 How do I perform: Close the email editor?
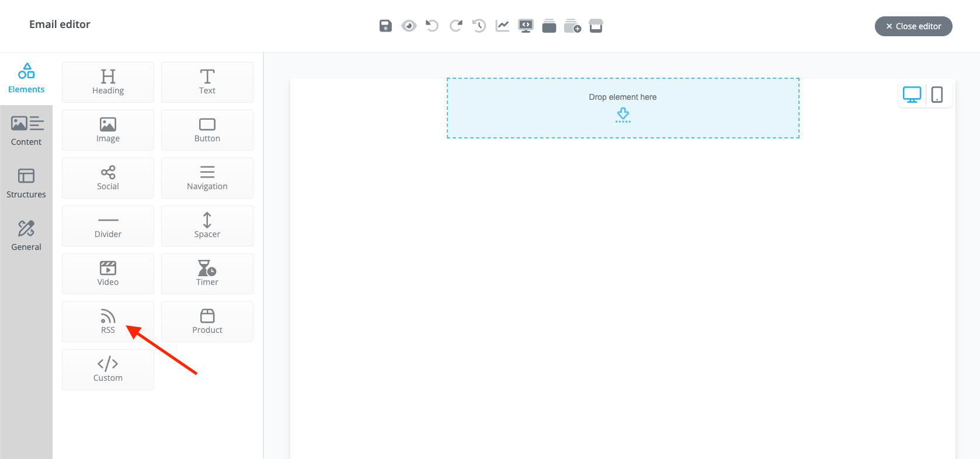click(x=913, y=26)
